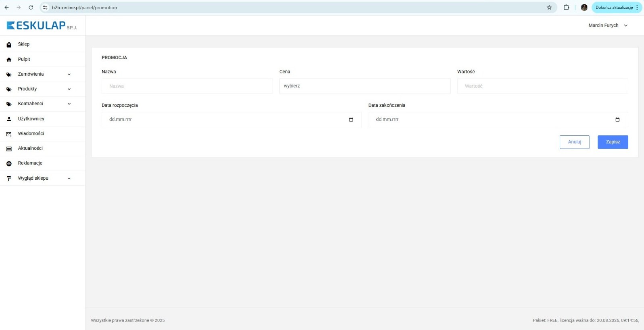Click the Wiadomości envelope icon
The width and height of the screenshot is (644, 330).
click(x=9, y=134)
